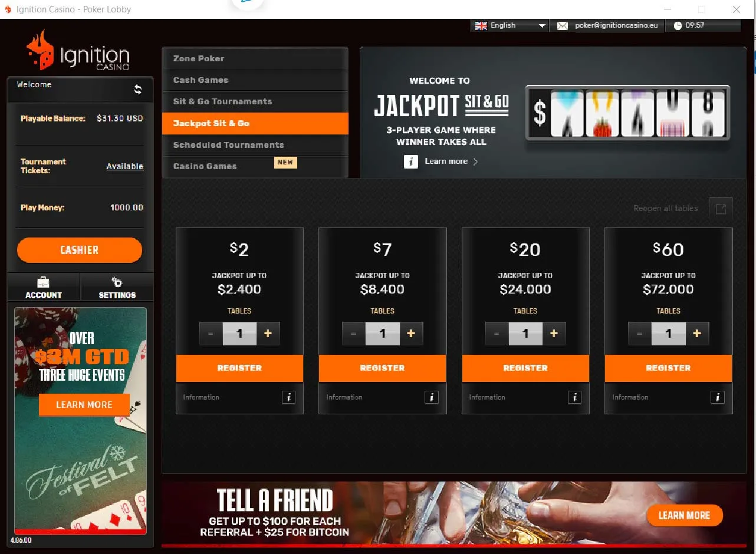The height and width of the screenshot is (554, 756).
Task: Open the Cashier
Action: 80,250
